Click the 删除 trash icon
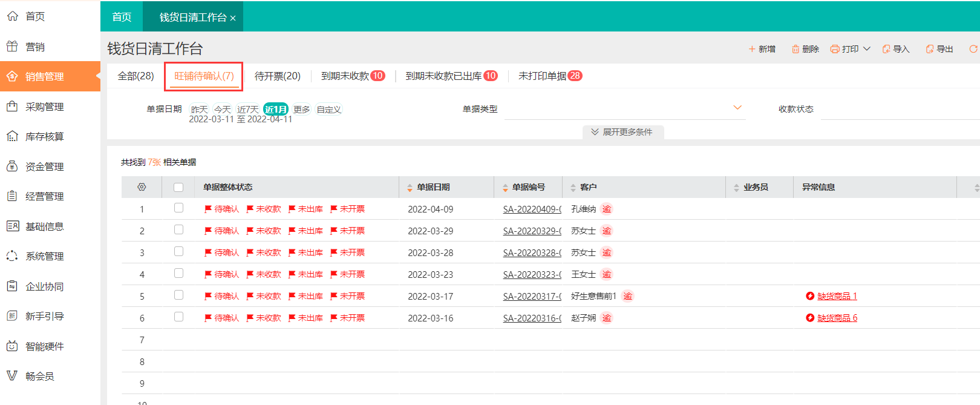This screenshot has width=980, height=405. (795, 49)
